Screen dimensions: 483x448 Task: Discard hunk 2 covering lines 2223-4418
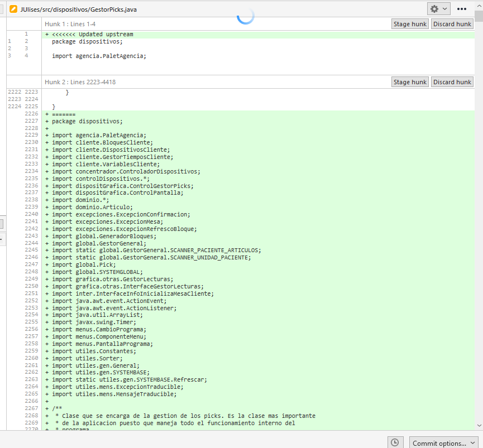[452, 82]
